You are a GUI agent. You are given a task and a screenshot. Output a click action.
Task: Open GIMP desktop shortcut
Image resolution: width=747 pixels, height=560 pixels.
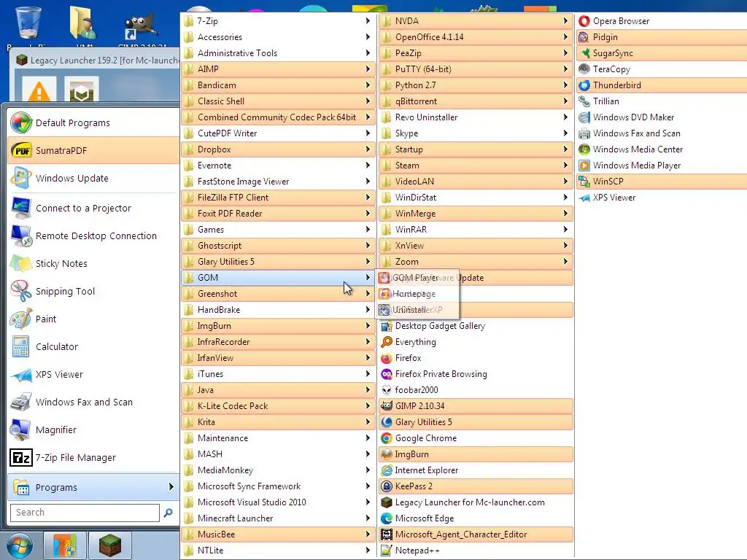(141, 28)
